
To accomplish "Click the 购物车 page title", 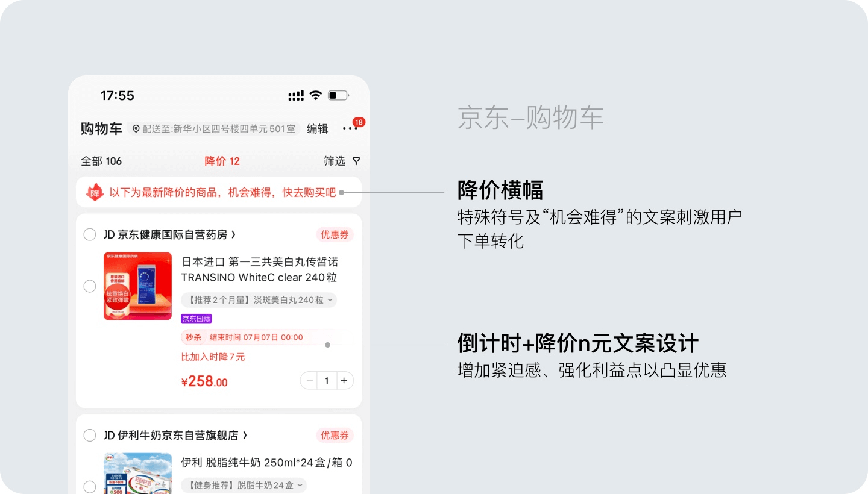I will coord(101,128).
